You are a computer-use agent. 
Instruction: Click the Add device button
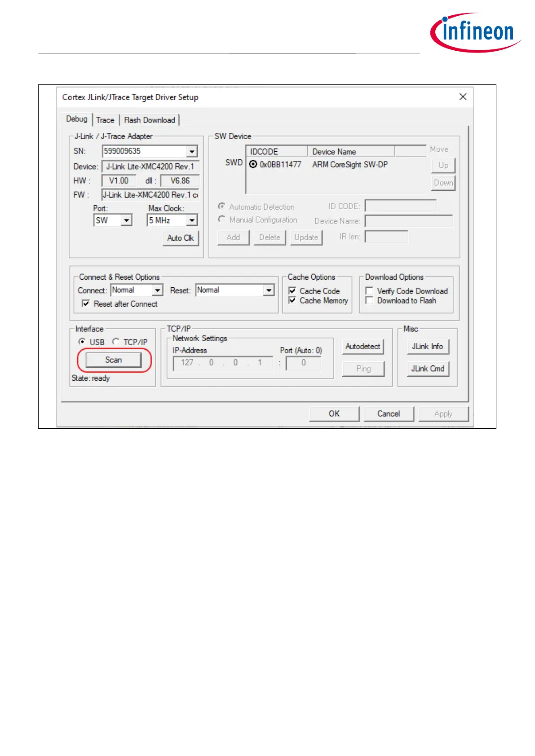coord(233,237)
